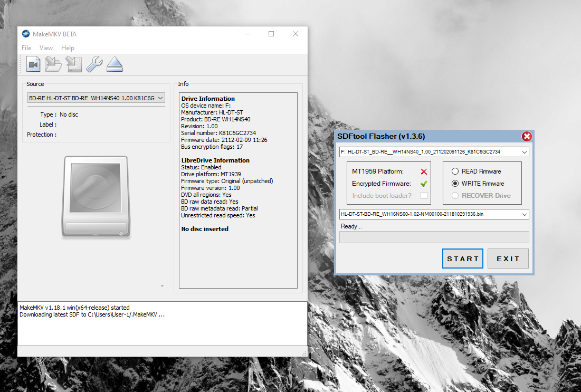581x392 pixels.
Task: Click 'No disc inserted' text
Action: [x=205, y=229]
